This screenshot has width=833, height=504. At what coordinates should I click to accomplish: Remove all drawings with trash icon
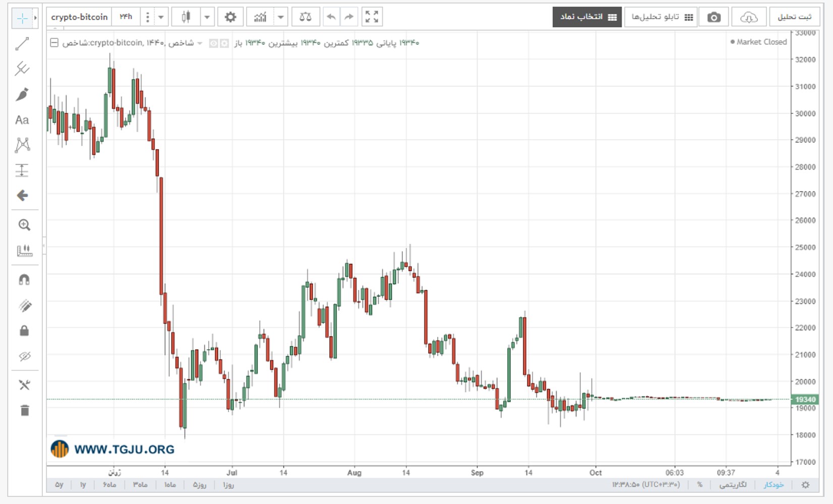pyautogui.click(x=24, y=410)
